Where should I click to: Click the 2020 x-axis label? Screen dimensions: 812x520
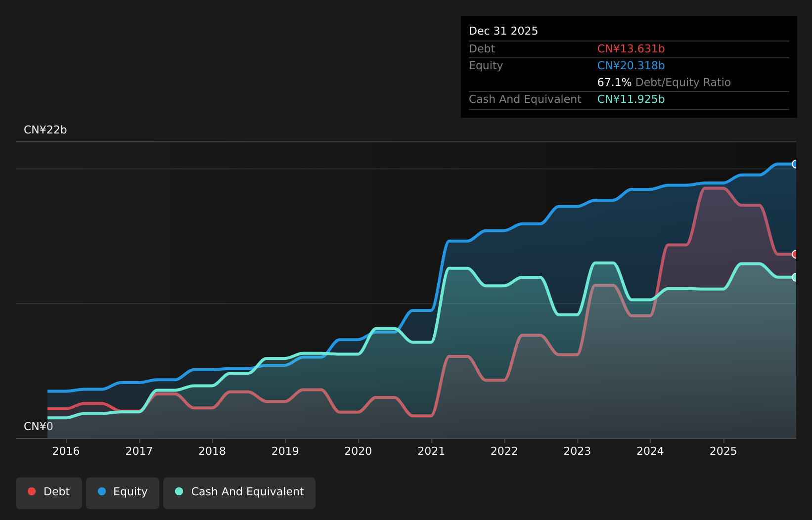[x=359, y=451]
